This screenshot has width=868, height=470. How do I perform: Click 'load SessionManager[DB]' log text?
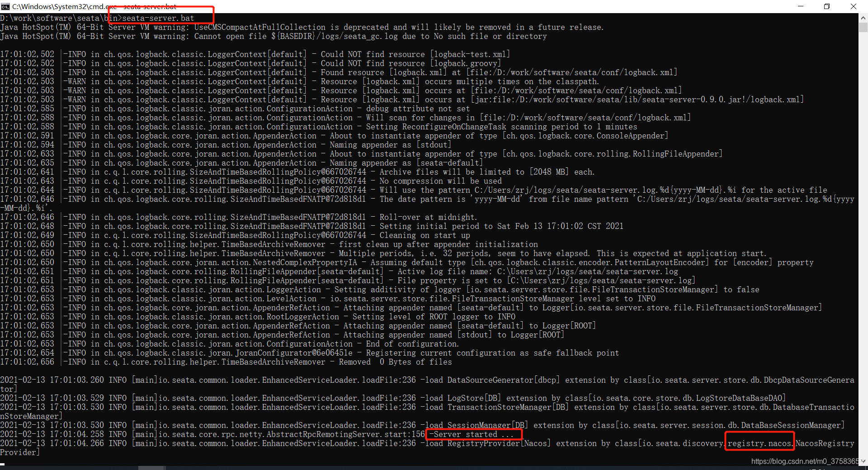pyautogui.click(x=476, y=425)
